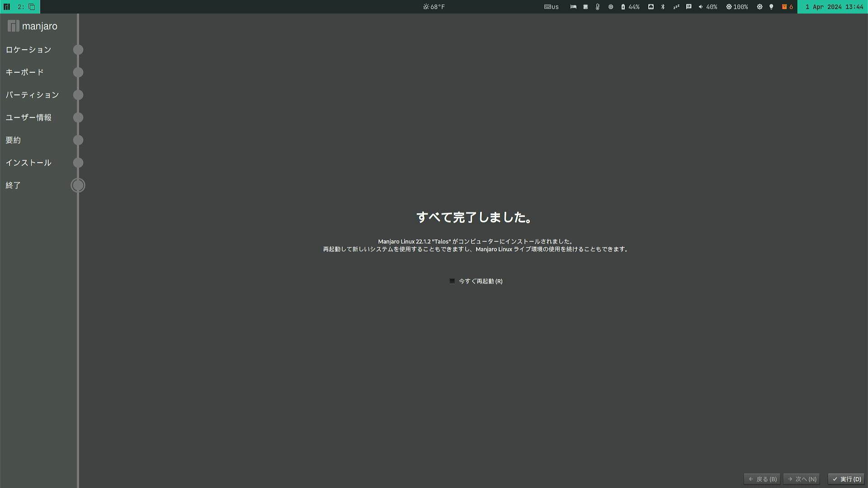The height and width of the screenshot is (488, 868).
Task: Click the bed icon in the top bar
Action: pos(573,7)
